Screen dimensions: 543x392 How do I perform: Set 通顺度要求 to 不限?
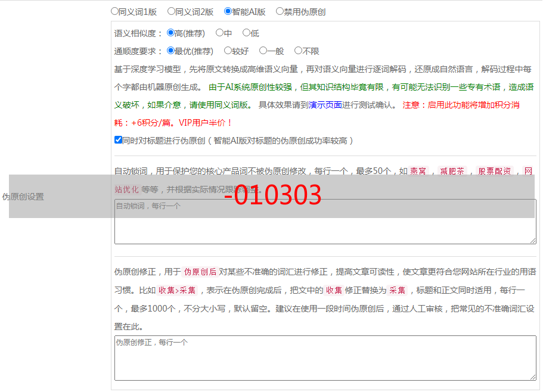pos(298,51)
